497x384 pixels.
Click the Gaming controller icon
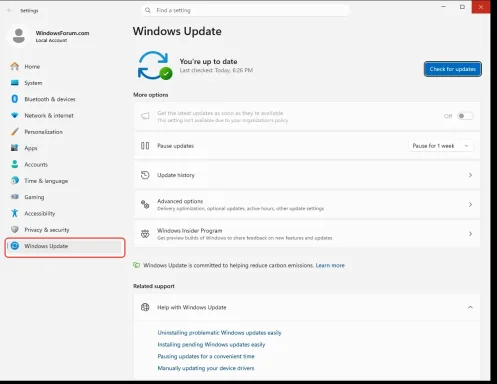[15, 197]
